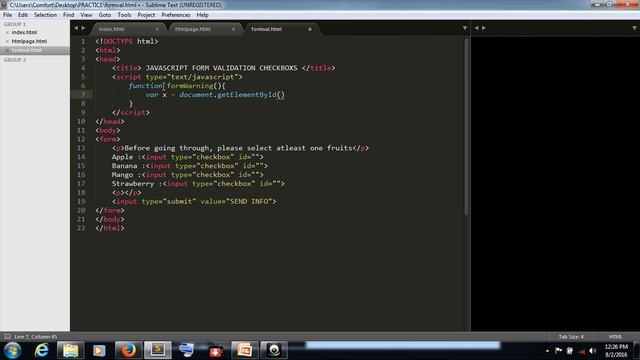The height and width of the screenshot is (360, 640).
Task: Go to next tab in right pane
Action: tap(484, 28)
